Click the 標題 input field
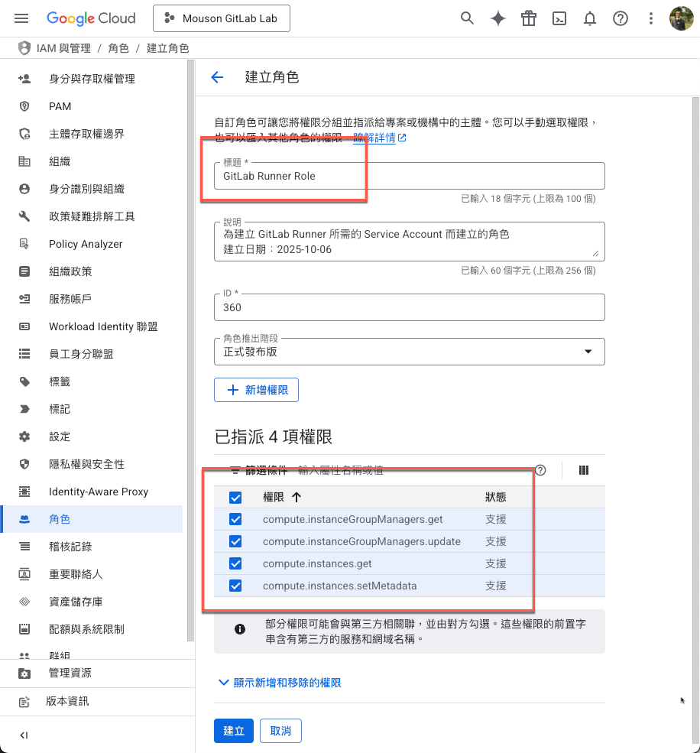Image resolution: width=700 pixels, height=753 pixels. pos(409,176)
